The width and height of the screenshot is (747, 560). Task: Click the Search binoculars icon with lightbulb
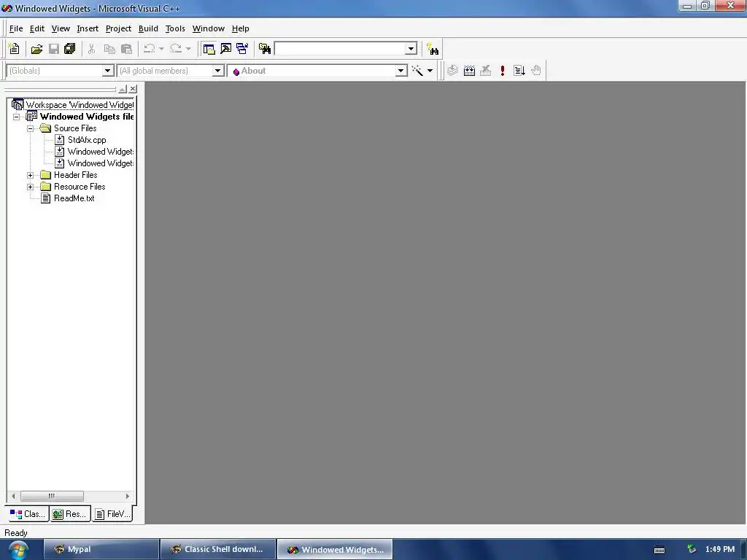433,49
